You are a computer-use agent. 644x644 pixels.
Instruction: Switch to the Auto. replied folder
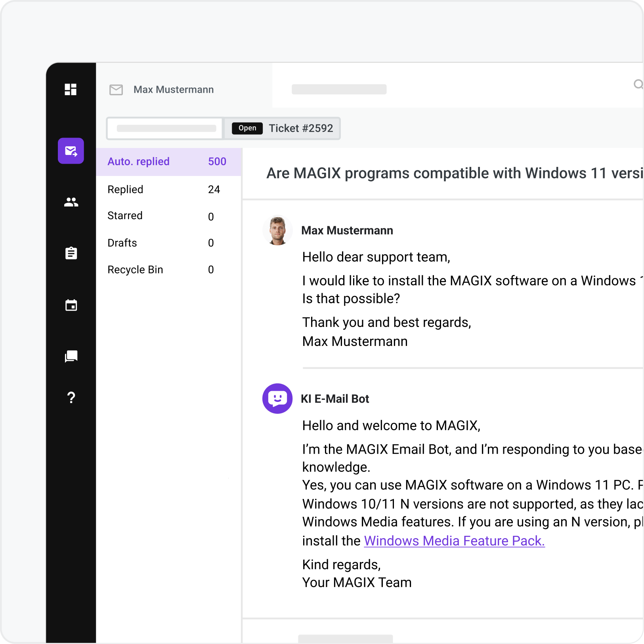tap(138, 161)
